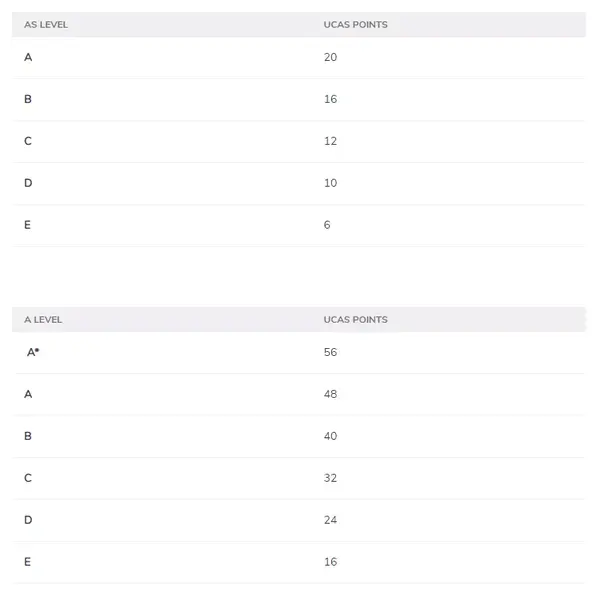
Task: Select AS Level grade C cell
Action: (x=28, y=141)
